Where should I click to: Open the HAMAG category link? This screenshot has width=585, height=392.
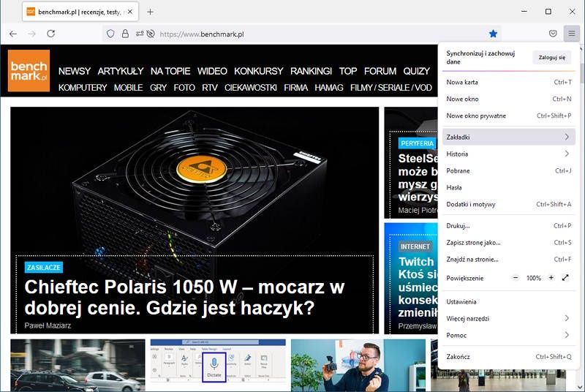click(x=328, y=88)
